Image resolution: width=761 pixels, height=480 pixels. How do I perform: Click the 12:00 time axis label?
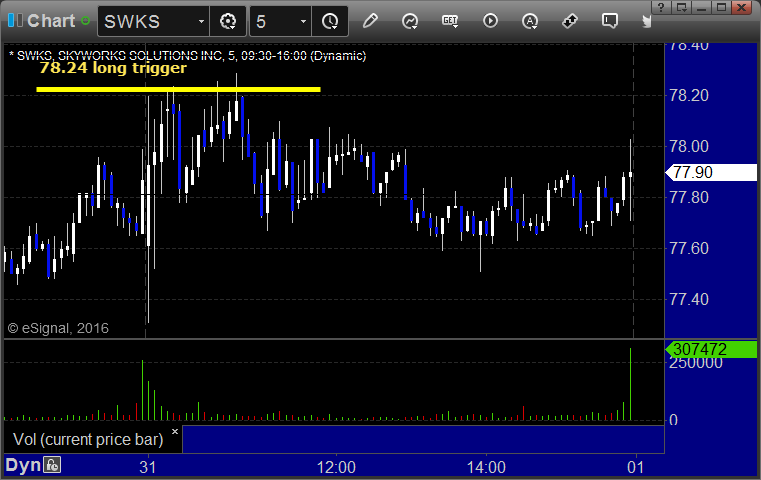click(x=336, y=467)
